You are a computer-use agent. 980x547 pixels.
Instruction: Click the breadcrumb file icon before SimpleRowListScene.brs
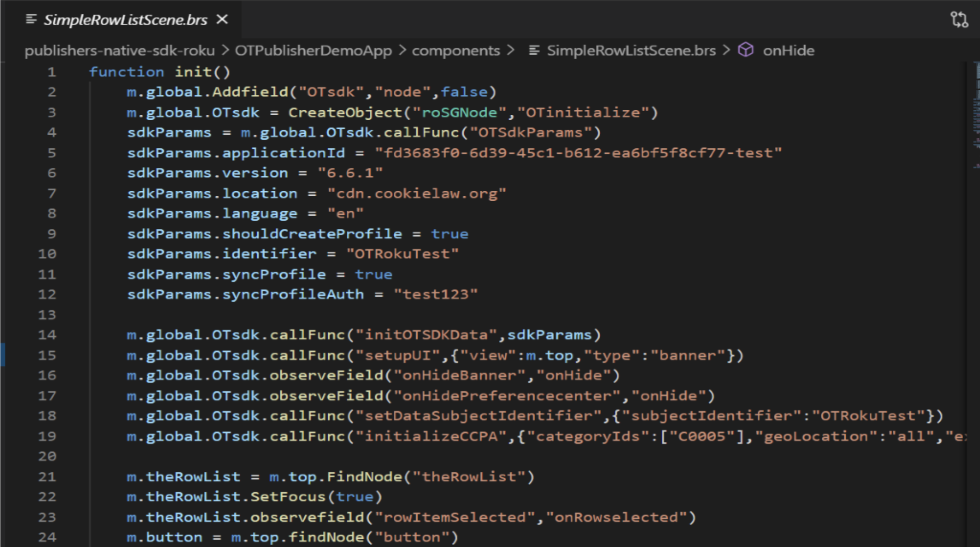(x=534, y=50)
